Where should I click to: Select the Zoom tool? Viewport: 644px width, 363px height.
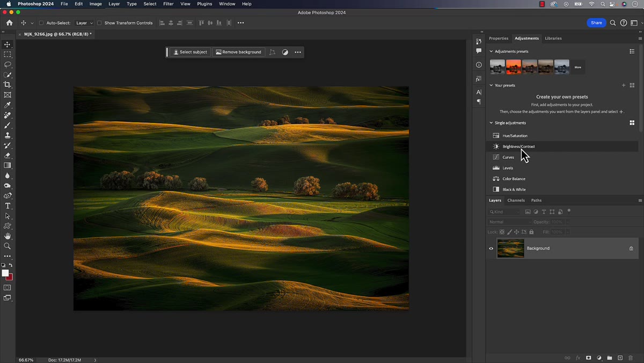coord(8,246)
